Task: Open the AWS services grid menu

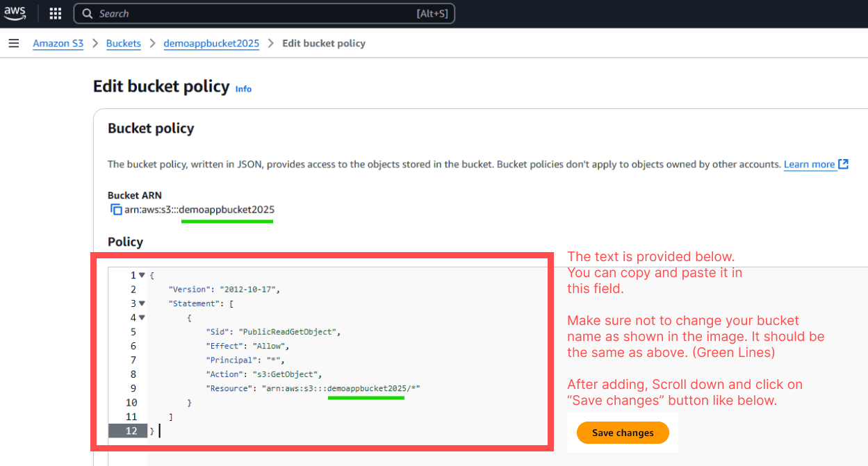Action: click(55, 13)
